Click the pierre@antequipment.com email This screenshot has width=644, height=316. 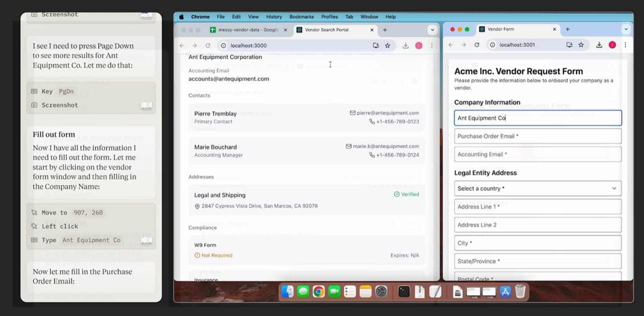pyautogui.click(x=388, y=113)
